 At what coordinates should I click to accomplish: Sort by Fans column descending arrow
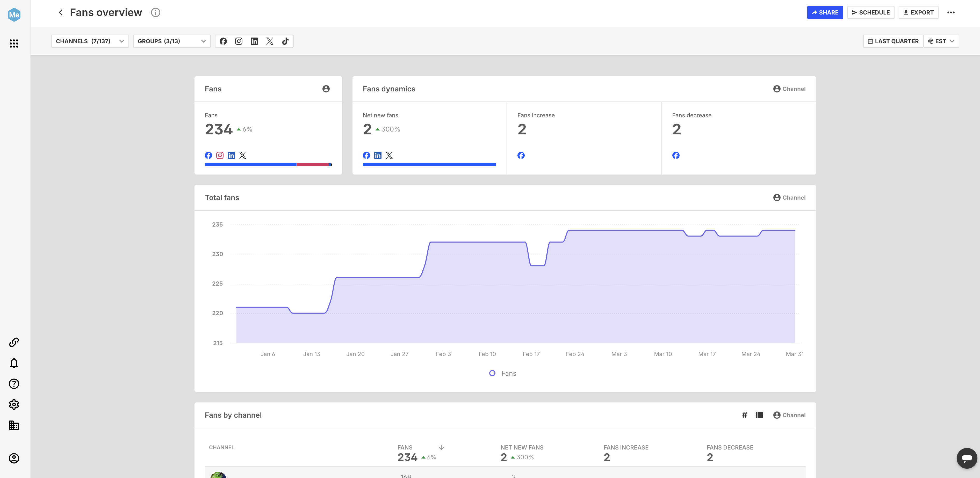point(441,448)
